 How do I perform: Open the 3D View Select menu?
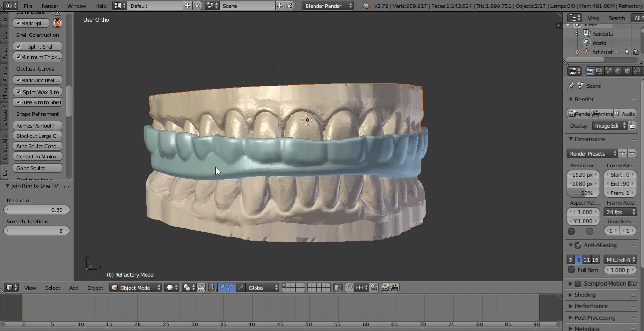[x=52, y=288]
